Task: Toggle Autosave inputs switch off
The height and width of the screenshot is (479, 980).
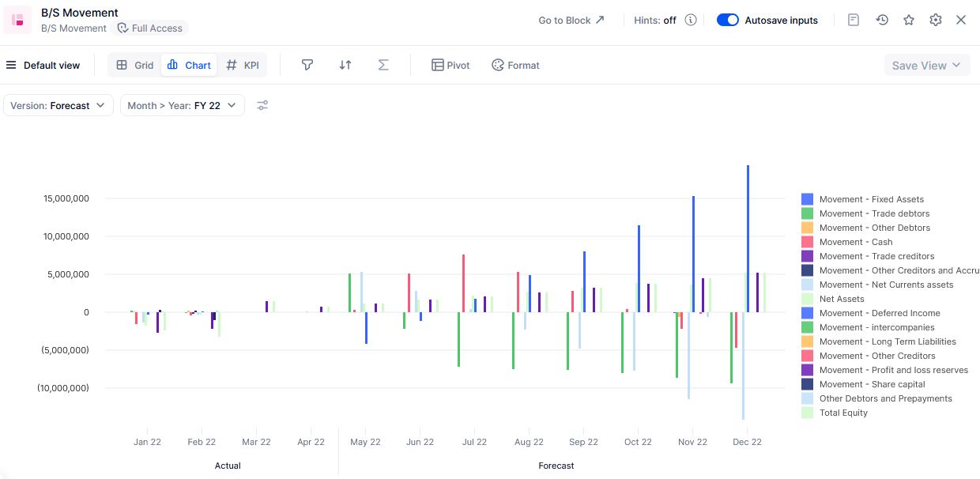Action: click(727, 20)
